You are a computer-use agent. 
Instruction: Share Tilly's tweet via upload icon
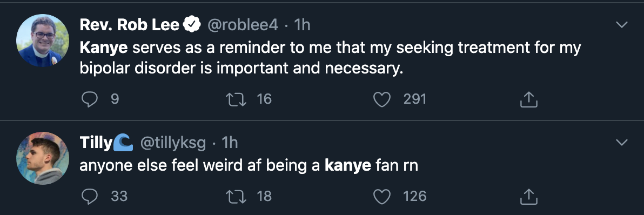coord(528,196)
